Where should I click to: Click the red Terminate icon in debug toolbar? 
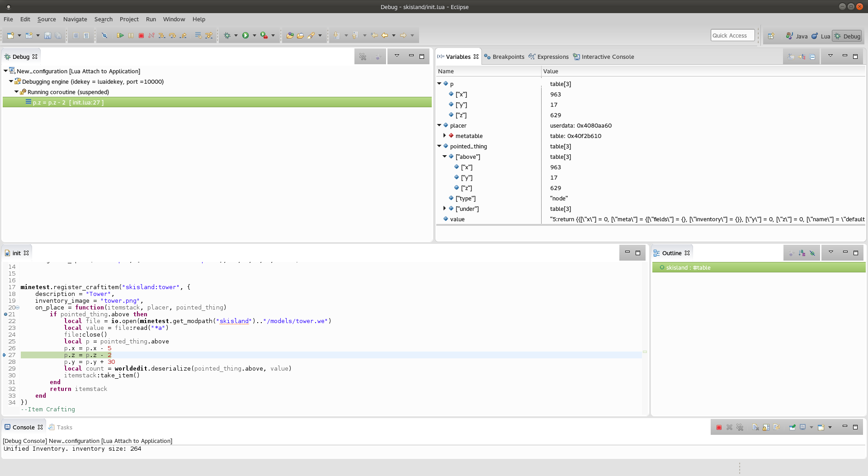click(141, 35)
